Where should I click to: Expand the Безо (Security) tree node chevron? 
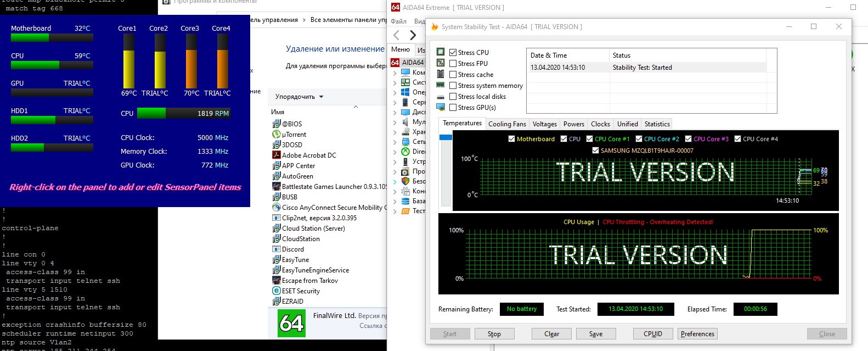[x=394, y=181]
